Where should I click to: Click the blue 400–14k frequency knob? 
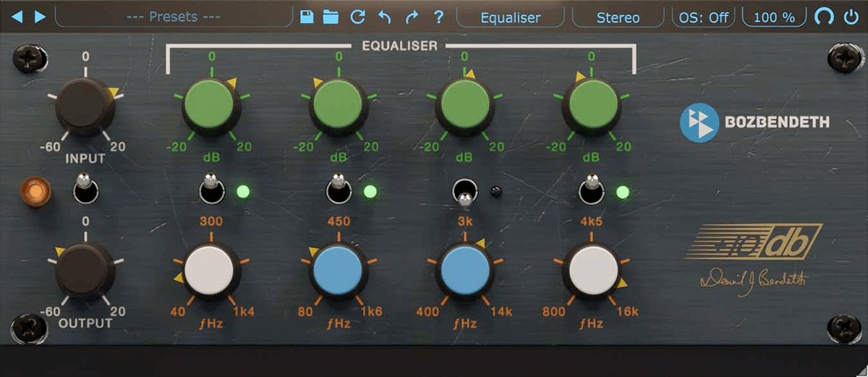pyautogui.click(x=465, y=271)
